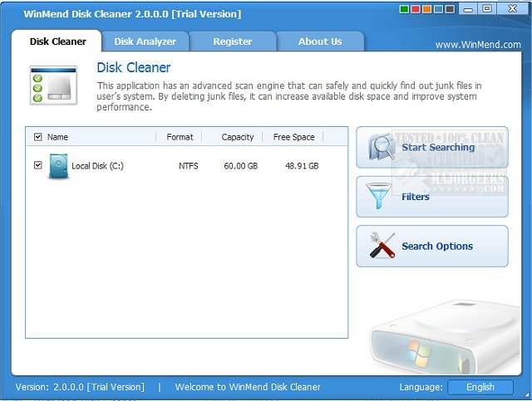Open the Register tab
The height and width of the screenshot is (401, 532).
pyautogui.click(x=233, y=42)
